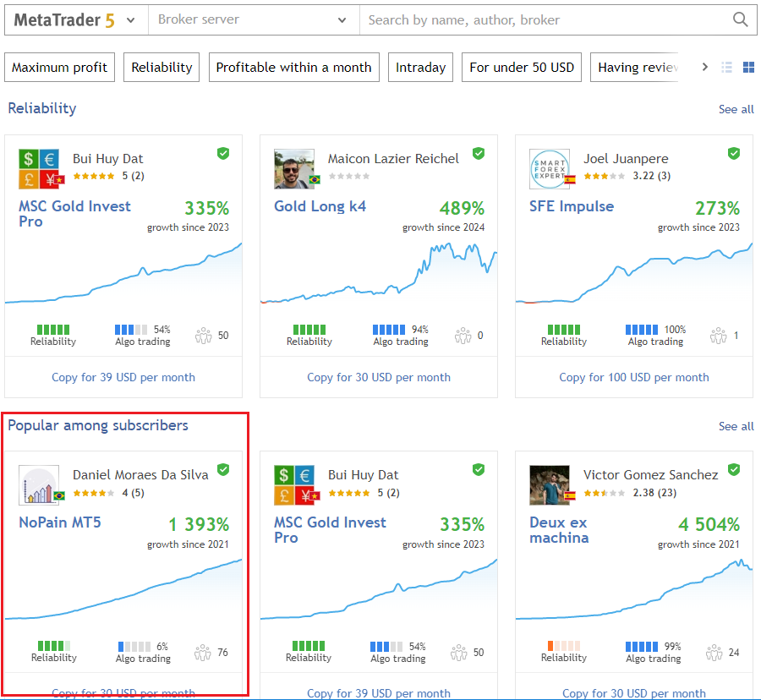Click Copy for 100 USD per month
761x700 pixels.
pos(634,377)
